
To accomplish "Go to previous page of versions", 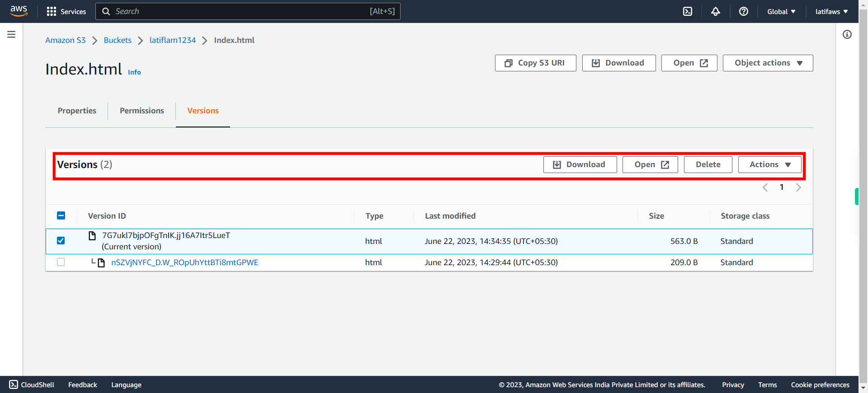I will click(765, 187).
